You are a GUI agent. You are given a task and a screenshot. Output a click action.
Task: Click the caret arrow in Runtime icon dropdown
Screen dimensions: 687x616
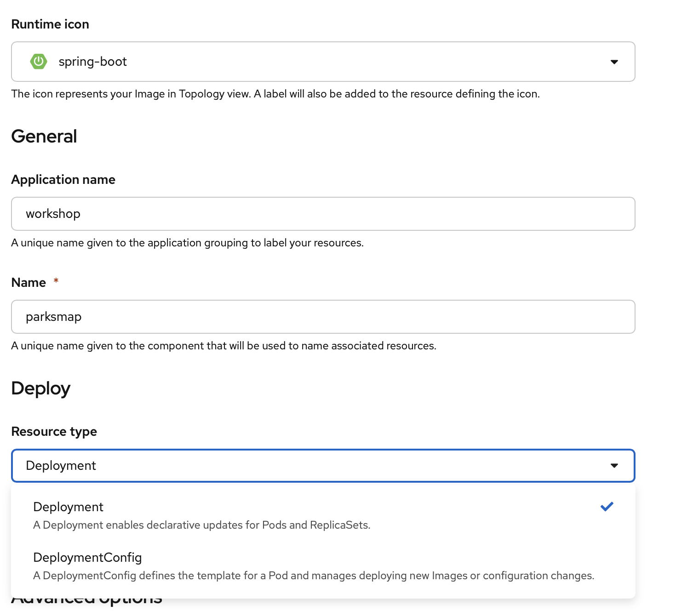point(614,62)
